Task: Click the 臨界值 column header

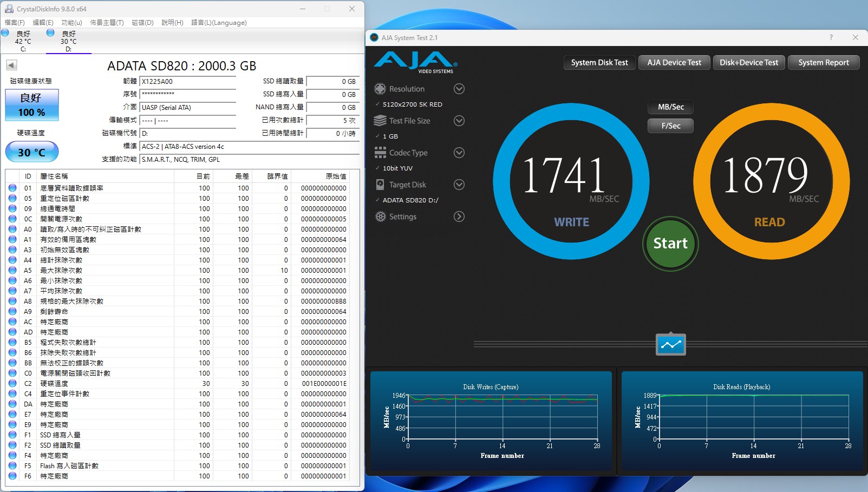Action: 271,176
